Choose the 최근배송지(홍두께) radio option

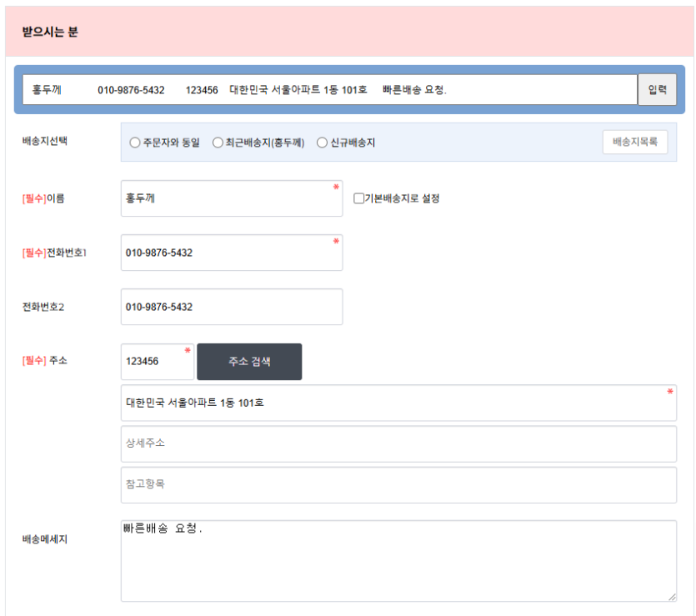point(218,143)
